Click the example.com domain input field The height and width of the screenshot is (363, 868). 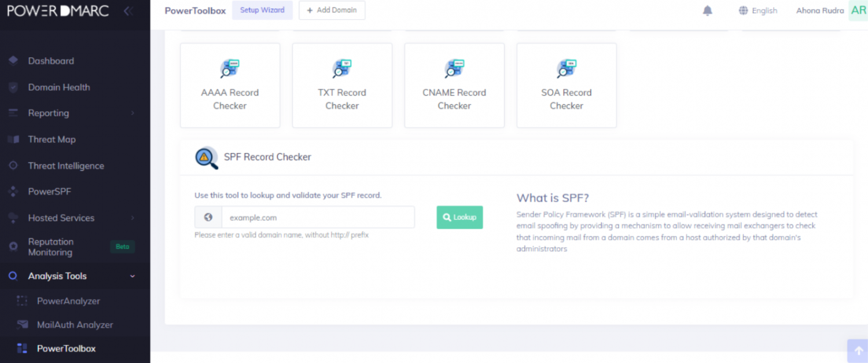click(x=318, y=217)
